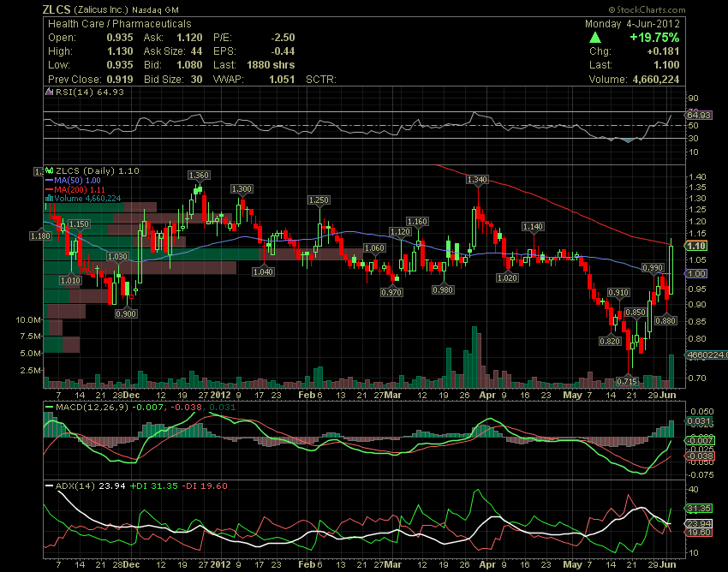This screenshot has width=728, height=572.
Task: Click the RSI(14) 64.93 indicator label
Action: tap(90, 92)
